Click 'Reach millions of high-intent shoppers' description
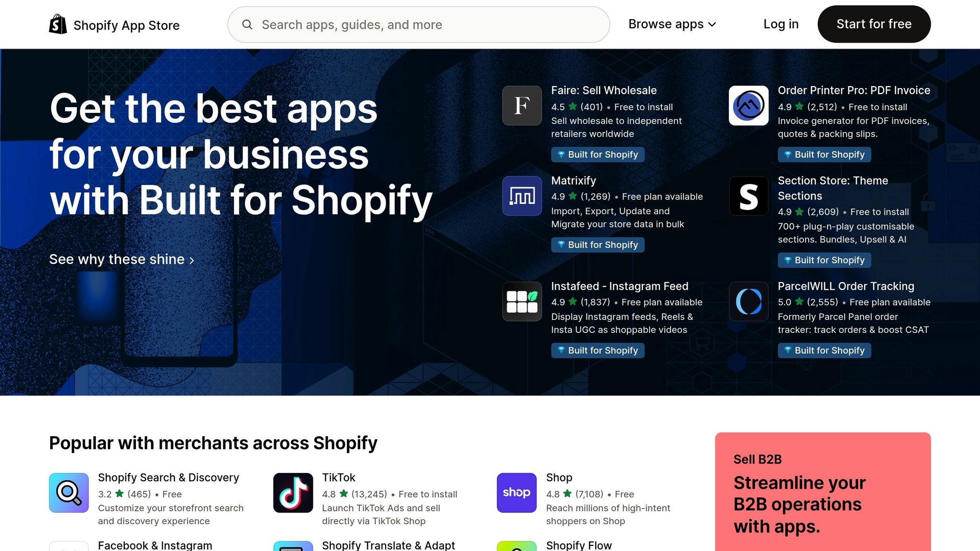The height and width of the screenshot is (551, 980). coord(608,515)
